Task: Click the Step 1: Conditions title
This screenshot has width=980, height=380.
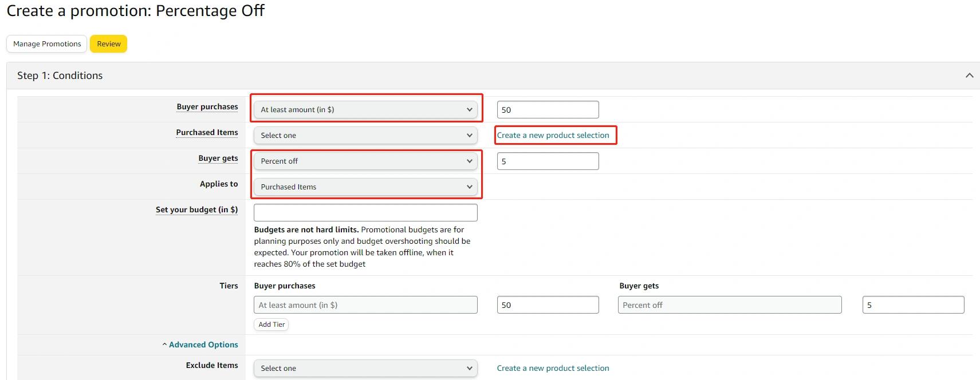Action: [60, 76]
